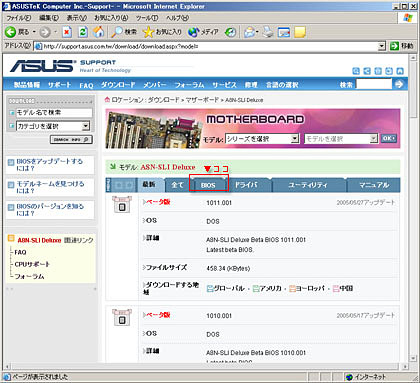Open Media (メディア) toolbar button

(x=203, y=32)
